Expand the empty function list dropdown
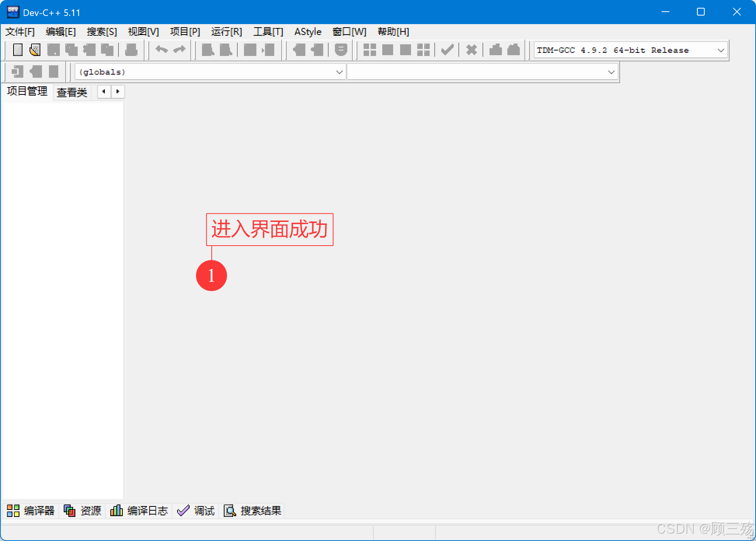Screen dimensions: 756x541 point(611,72)
